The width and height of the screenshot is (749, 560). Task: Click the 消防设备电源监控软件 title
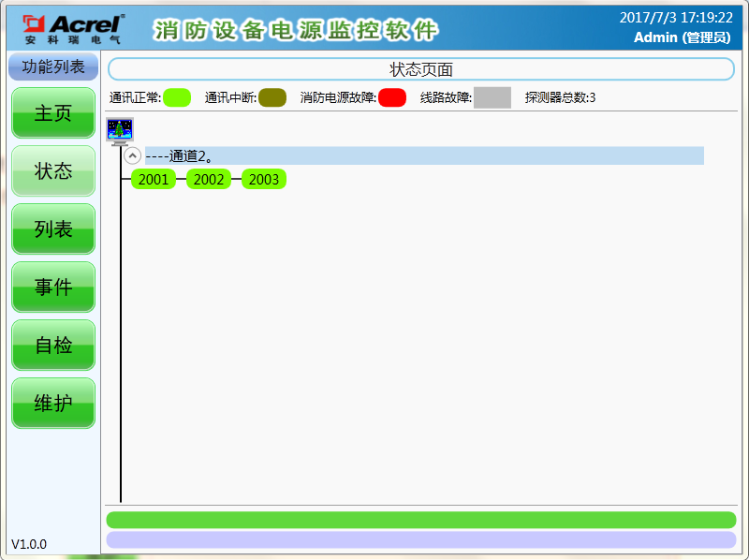pos(296,31)
